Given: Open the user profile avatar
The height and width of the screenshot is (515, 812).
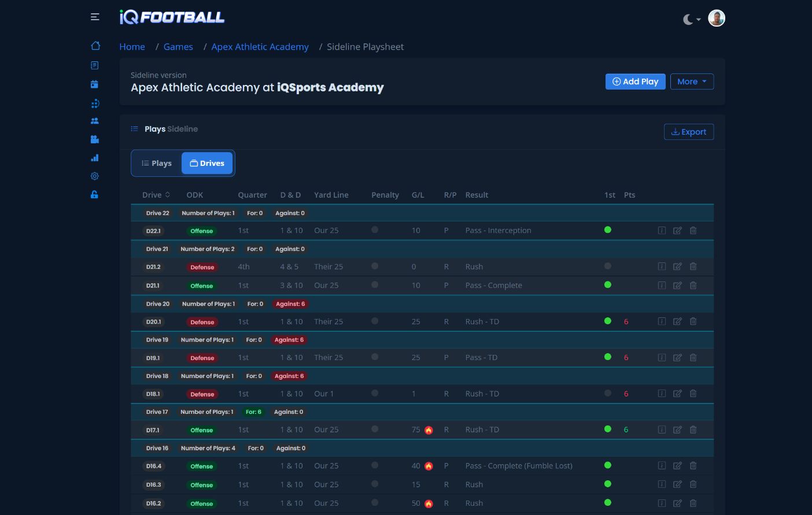Looking at the screenshot, I should (717, 18).
